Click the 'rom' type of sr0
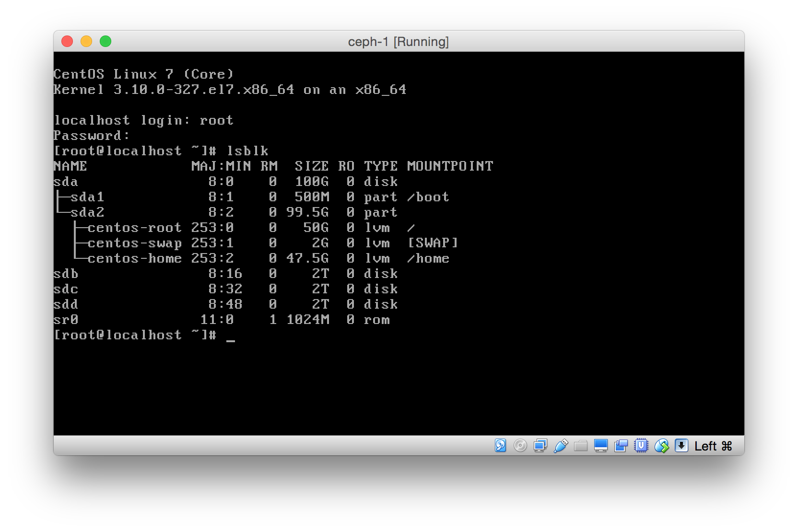The image size is (798, 532). point(377,320)
